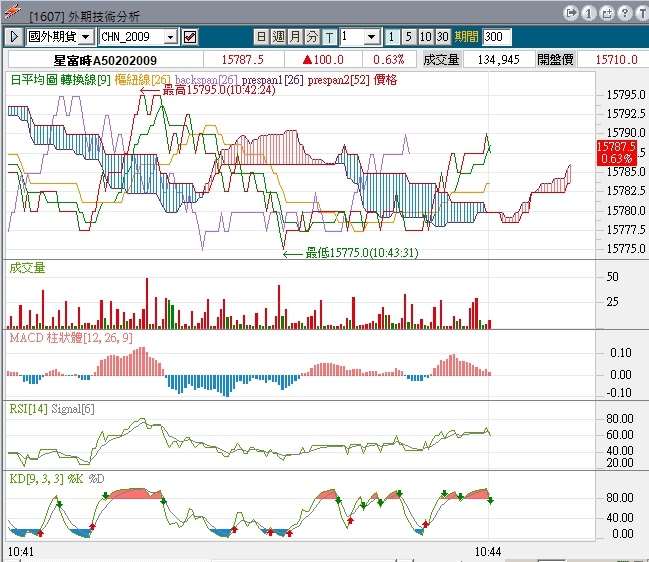Click the 10:41 time axis label
Viewport: 649px width, 562px height.
click(x=21, y=552)
